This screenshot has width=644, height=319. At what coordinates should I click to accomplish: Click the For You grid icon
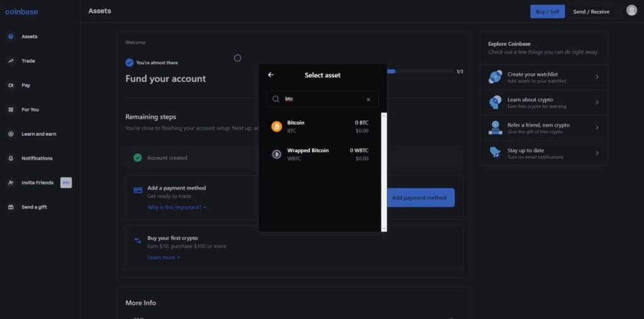click(x=11, y=109)
